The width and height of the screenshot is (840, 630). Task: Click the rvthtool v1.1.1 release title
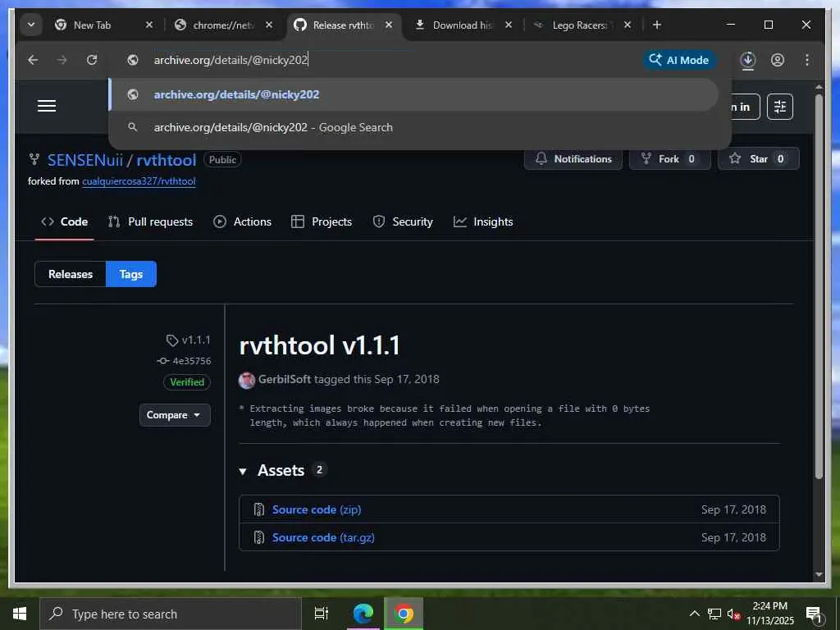click(319, 345)
